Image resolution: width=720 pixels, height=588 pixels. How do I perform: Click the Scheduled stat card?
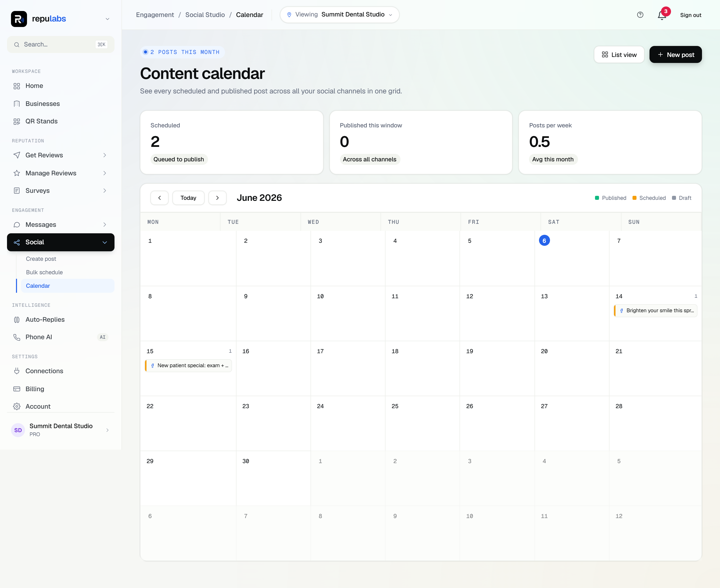pyautogui.click(x=231, y=142)
